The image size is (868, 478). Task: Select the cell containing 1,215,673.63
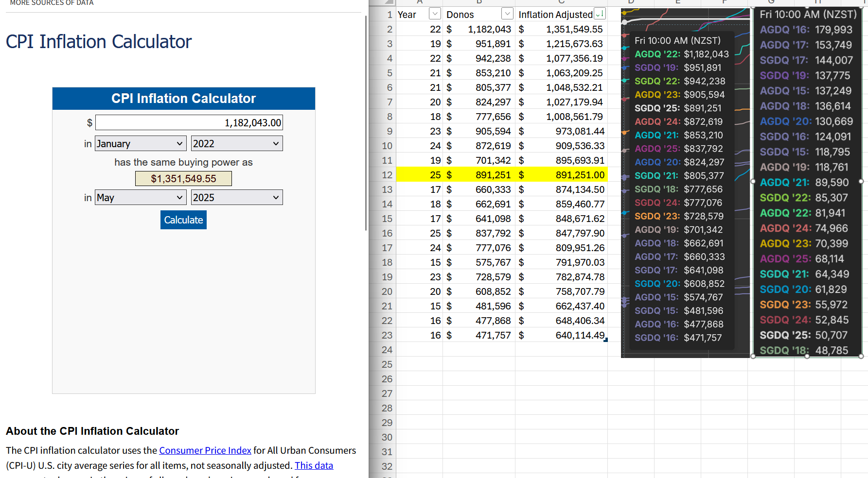(x=561, y=44)
